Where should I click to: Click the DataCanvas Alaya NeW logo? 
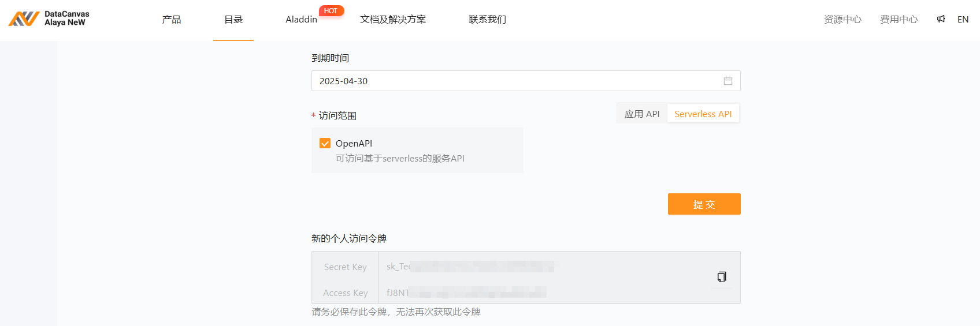[49, 19]
